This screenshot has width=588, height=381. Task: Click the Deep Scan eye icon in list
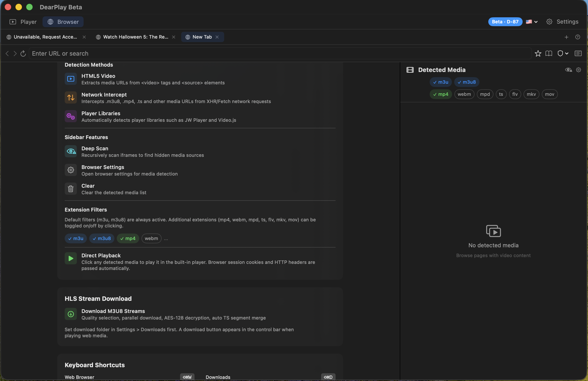71,151
